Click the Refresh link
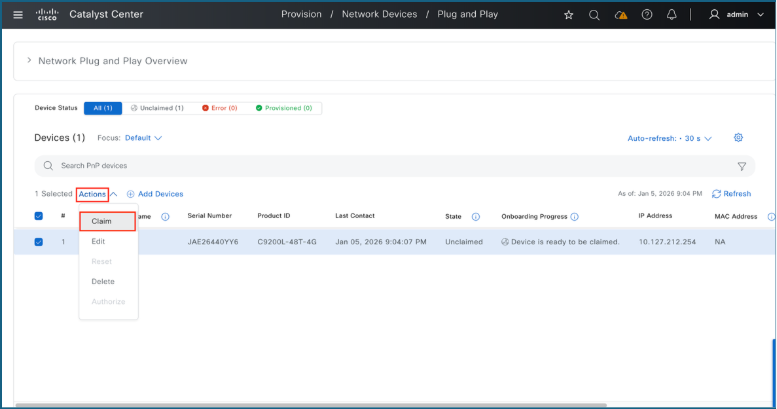Viewport: 777px width, 409px height. tap(737, 194)
